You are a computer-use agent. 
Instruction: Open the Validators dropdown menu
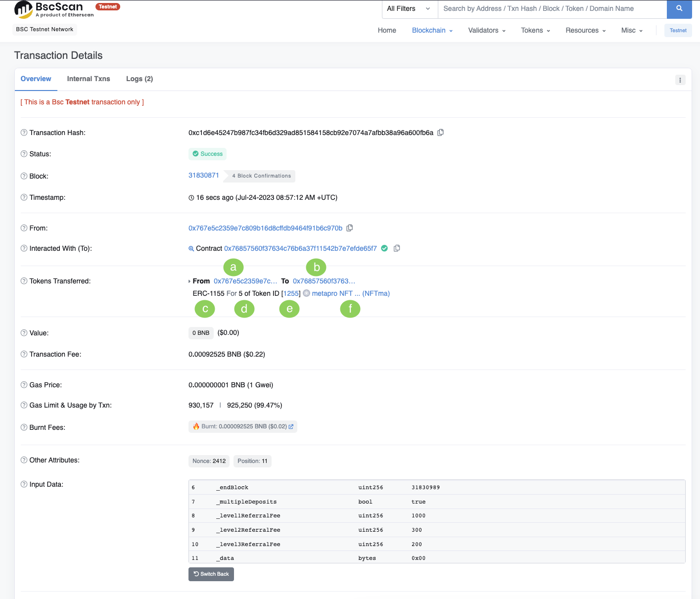point(487,30)
